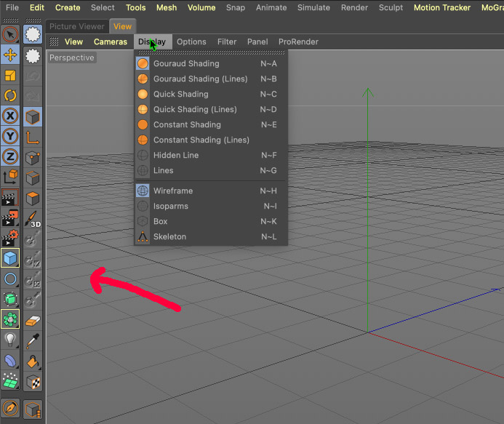Open the Snap menu

pyautogui.click(x=236, y=7)
